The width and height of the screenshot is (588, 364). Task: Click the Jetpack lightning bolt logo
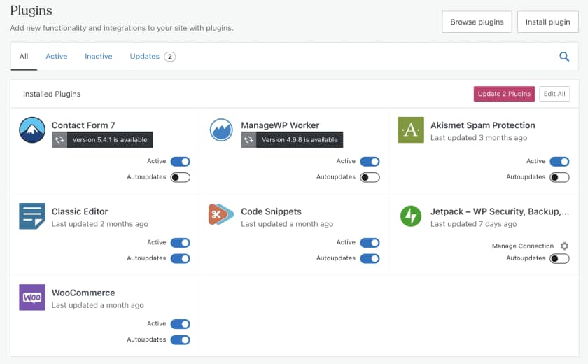tap(411, 216)
